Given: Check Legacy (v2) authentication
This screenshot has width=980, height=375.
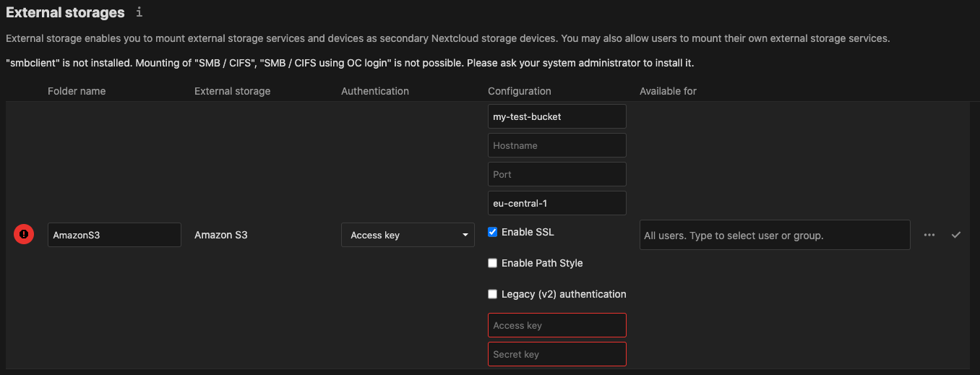Looking at the screenshot, I should tap(493, 294).
